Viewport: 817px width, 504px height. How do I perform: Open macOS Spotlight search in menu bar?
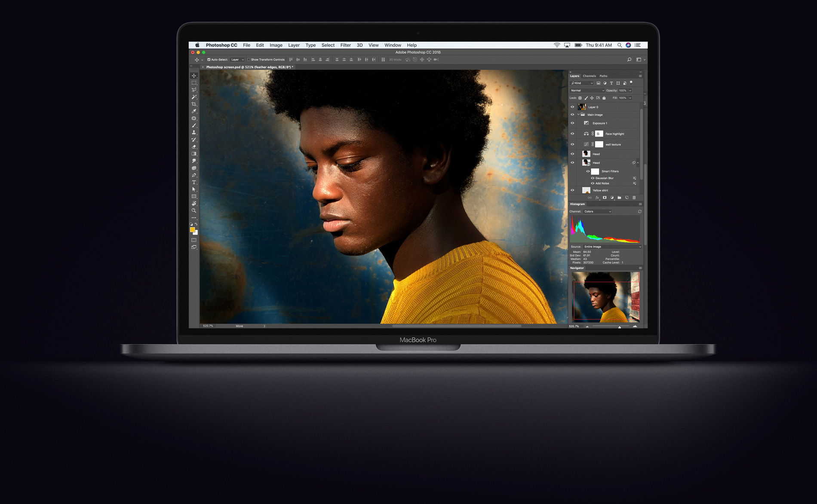point(620,45)
